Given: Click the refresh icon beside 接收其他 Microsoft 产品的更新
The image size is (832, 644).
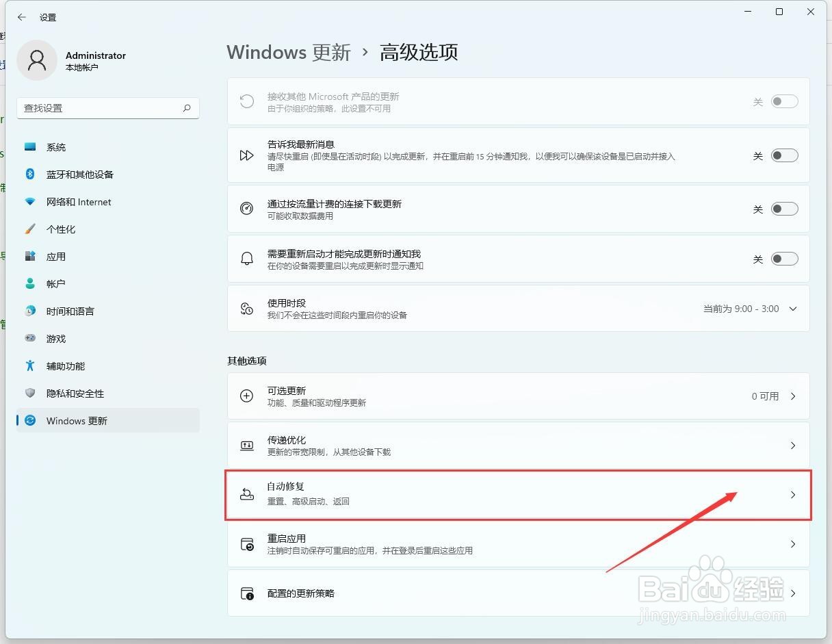Looking at the screenshot, I should pyautogui.click(x=247, y=101).
